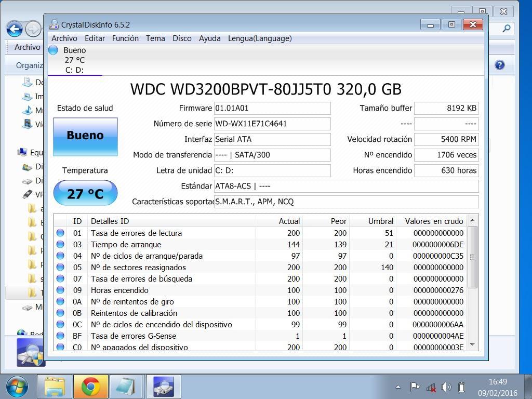
Task: Click the rotation speed field 5400 RPM
Action: [x=446, y=139]
